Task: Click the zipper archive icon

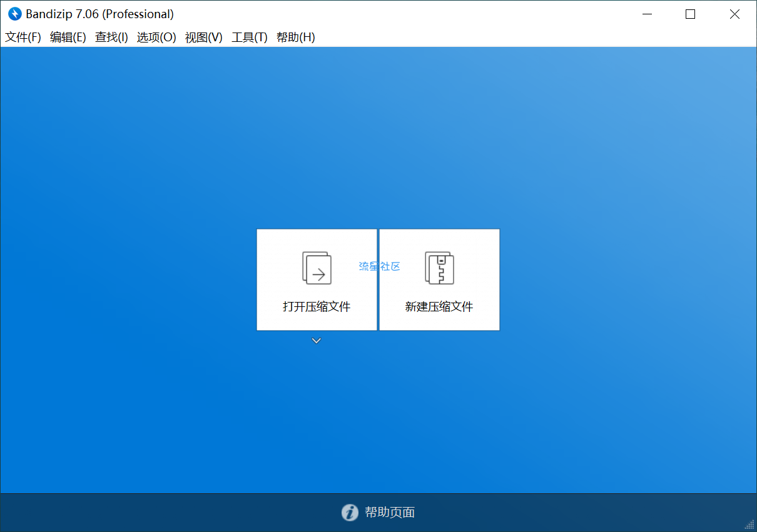Action: 439,268
